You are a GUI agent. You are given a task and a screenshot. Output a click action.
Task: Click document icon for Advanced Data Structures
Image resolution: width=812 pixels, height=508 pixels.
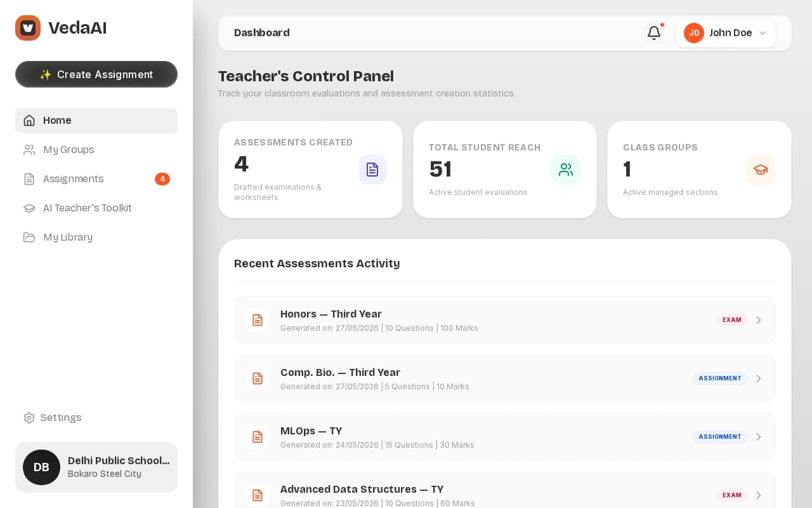point(258,495)
